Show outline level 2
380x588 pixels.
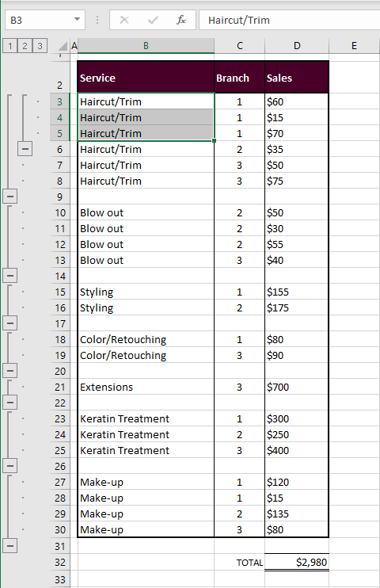tap(25, 46)
